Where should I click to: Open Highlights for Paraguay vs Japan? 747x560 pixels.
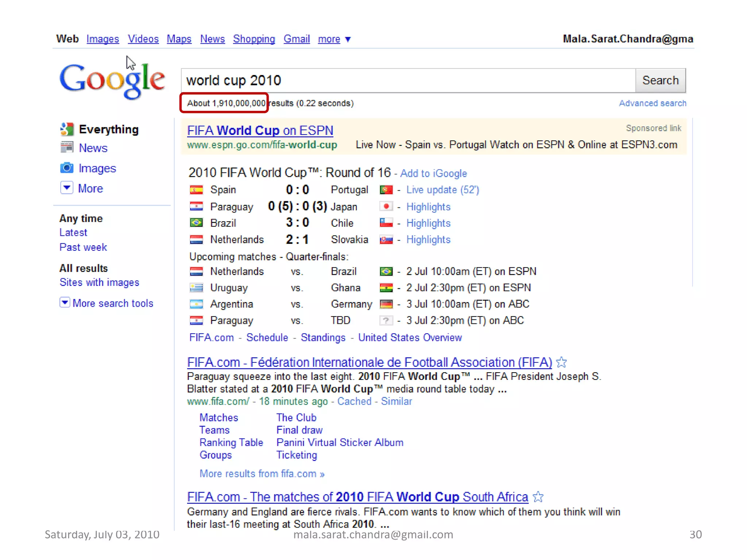click(x=429, y=207)
